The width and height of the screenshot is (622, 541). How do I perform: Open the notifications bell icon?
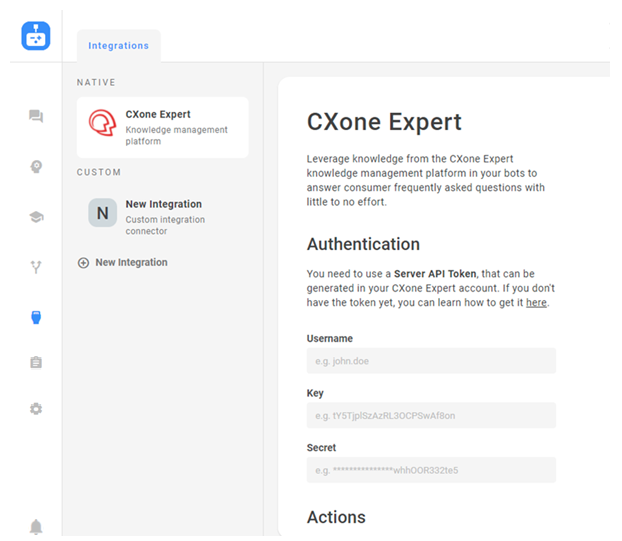[36, 527]
